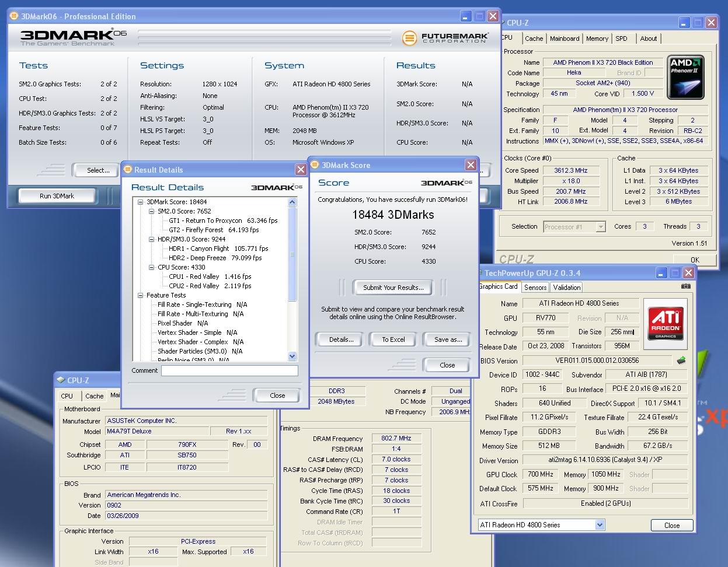Open the Mainboard tab in top CPU-Z
The image size is (728, 567).
pos(565,38)
